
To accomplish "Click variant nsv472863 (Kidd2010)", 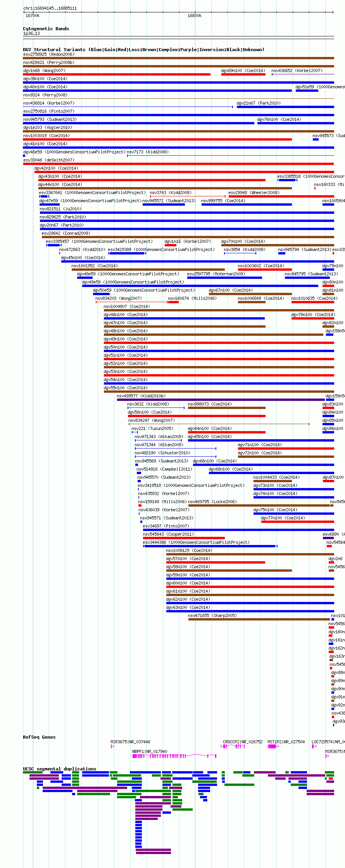I will click(x=82, y=249).
